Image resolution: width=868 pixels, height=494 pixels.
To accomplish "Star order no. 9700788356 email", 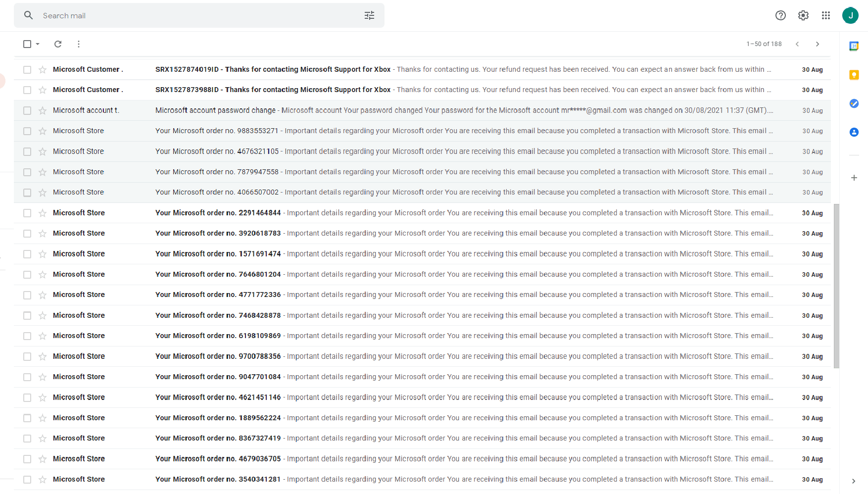I will 43,356.
